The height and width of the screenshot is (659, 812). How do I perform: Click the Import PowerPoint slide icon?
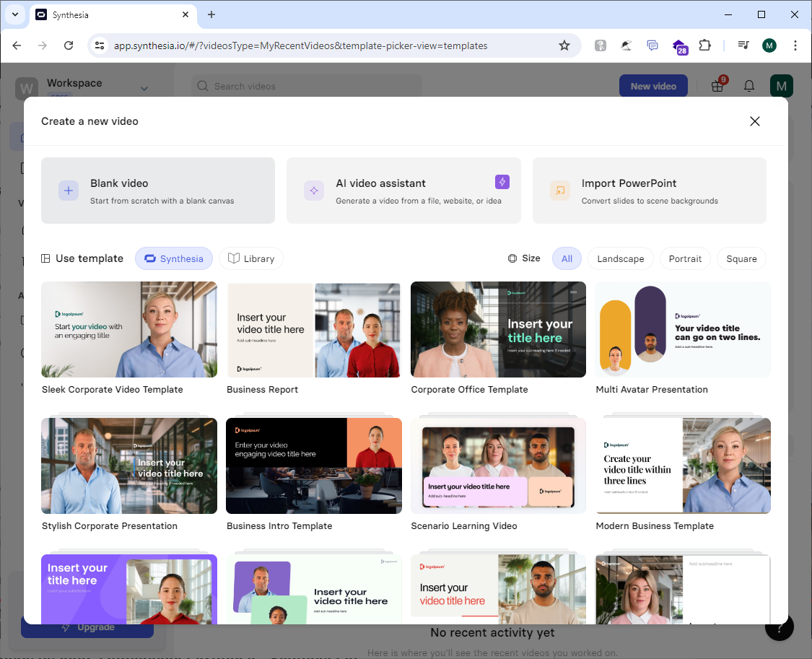(x=560, y=191)
